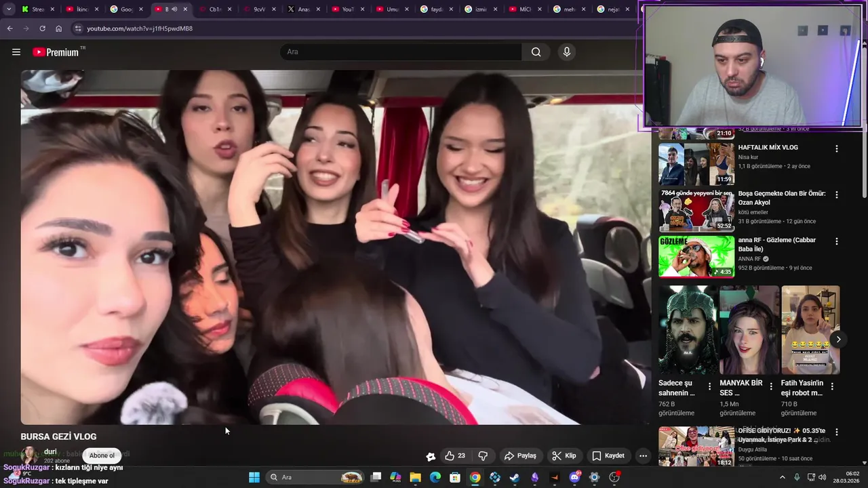Show hidden system tray icons chevron

[x=783, y=477]
